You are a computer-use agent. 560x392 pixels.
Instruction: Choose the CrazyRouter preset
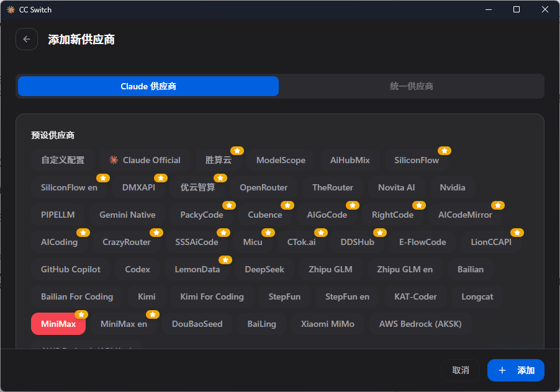(x=127, y=242)
